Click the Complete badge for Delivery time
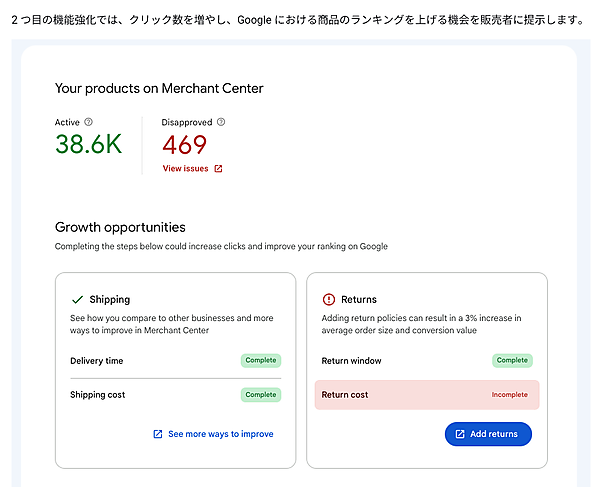 pyautogui.click(x=260, y=360)
